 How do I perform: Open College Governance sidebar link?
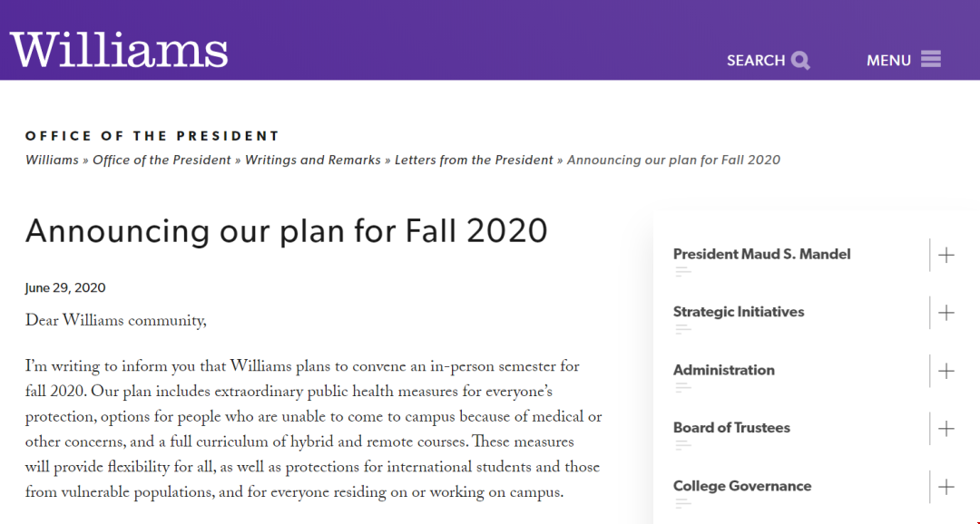742,486
